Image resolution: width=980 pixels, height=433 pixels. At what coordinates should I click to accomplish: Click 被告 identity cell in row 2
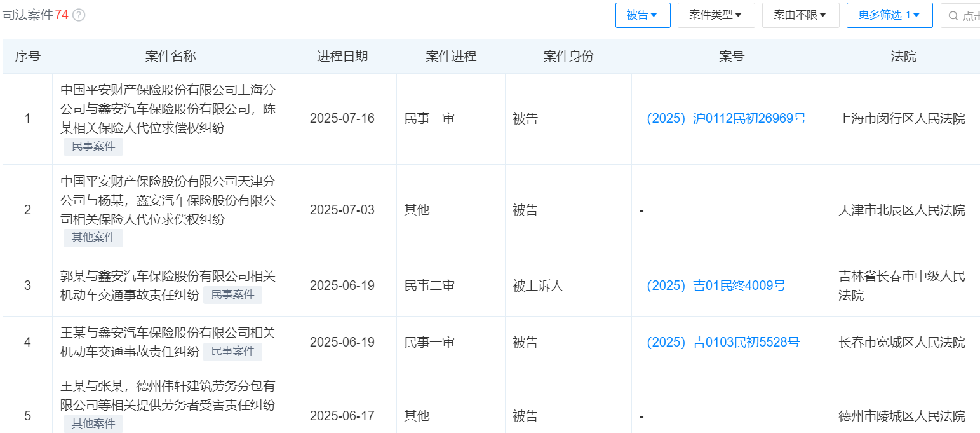[525, 210]
